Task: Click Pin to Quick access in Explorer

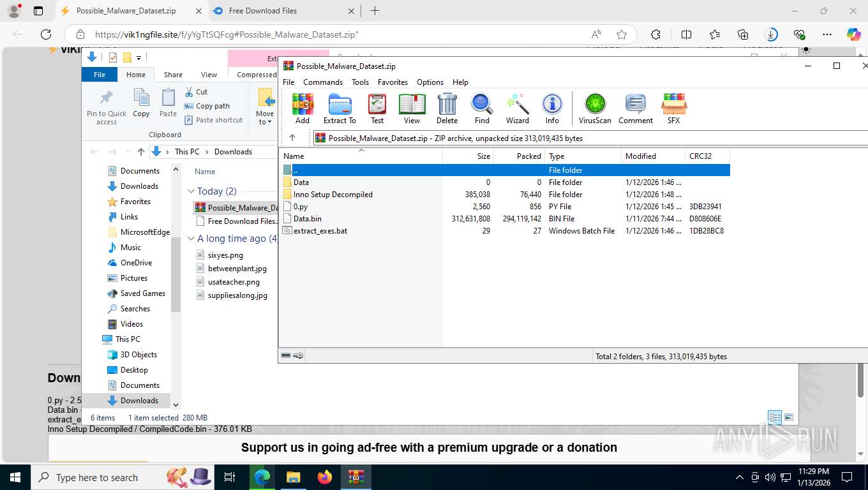Action: pyautogui.click(x=107, y=107)
